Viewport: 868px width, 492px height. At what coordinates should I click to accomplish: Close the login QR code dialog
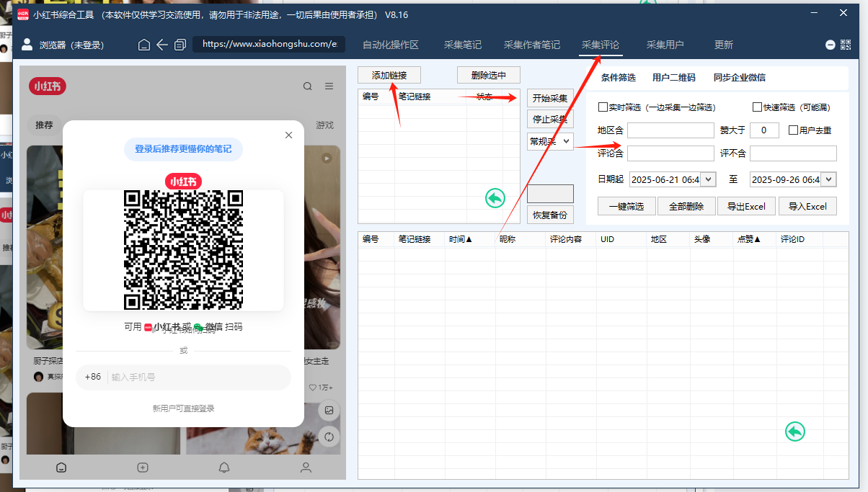[289, 135]
